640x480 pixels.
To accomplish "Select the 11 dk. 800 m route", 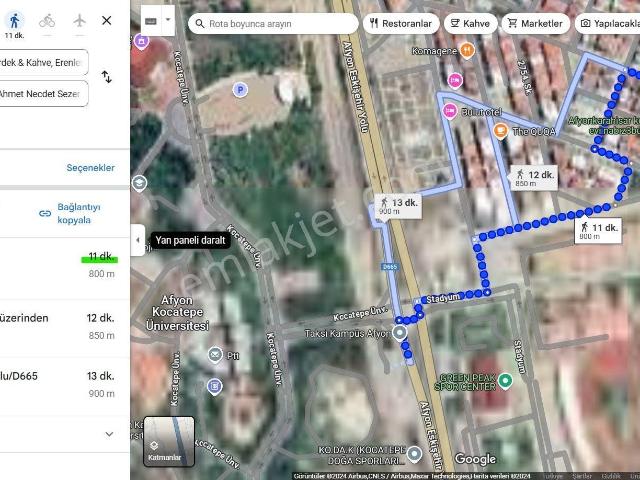I will pyautogui.click(x=65, y=267).
